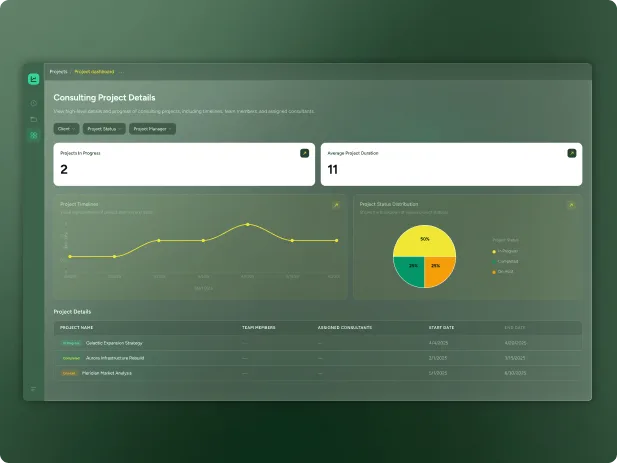Select the dashboard grid icon in sidebar
The width and height of the screenshot is (617, 463).
point(33,135)
